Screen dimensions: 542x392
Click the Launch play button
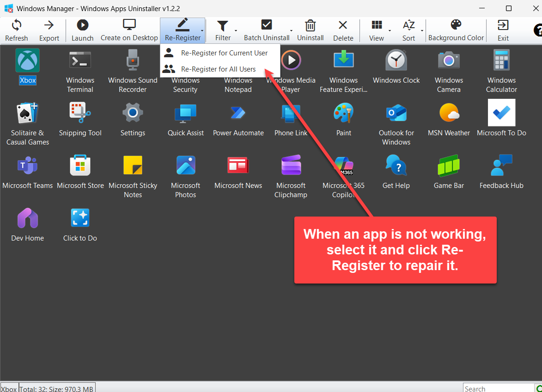(x=82, y=30)
